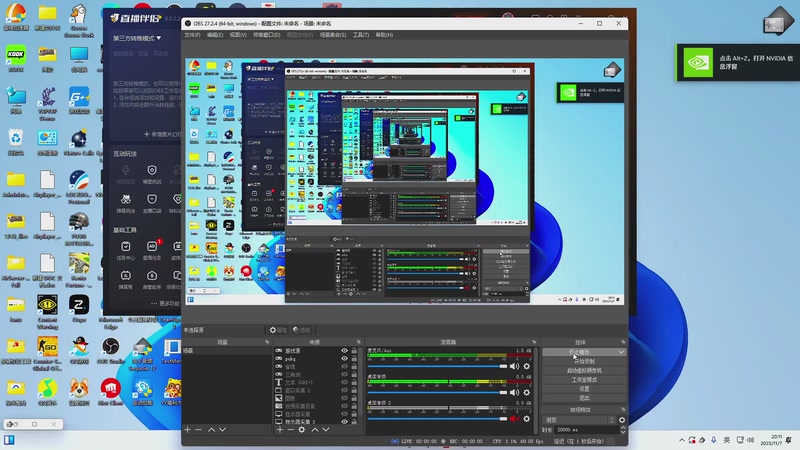This screenshot has width=800, height=450.
Task: Toggle visibility of 窗口采集 2 source
Action: click(x=344, y=390)
